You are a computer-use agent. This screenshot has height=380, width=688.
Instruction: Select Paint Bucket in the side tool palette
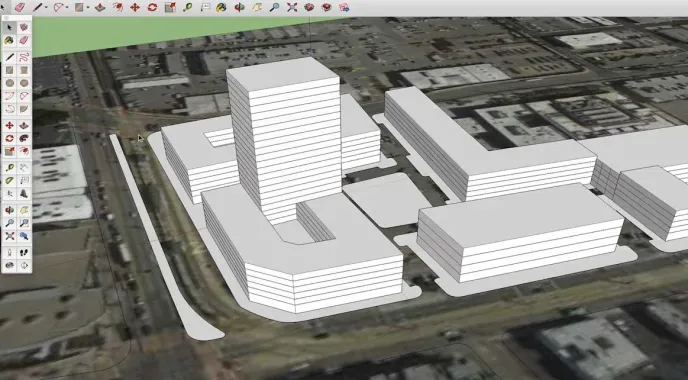(10, 40)
